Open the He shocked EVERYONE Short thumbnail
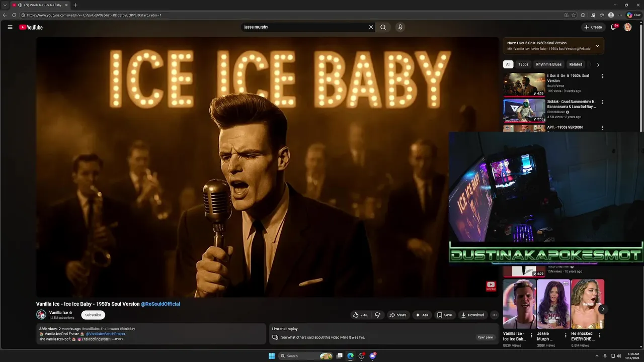 click(588, 304)
